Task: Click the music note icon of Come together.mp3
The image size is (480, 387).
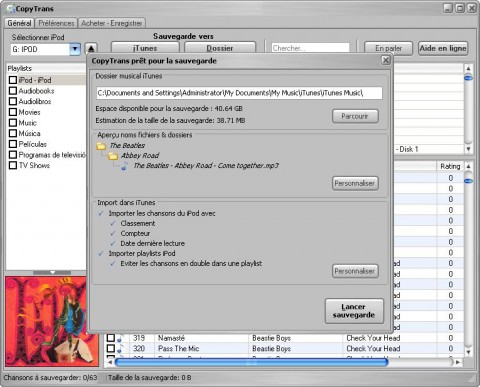Action: click(x=125, y=166)
